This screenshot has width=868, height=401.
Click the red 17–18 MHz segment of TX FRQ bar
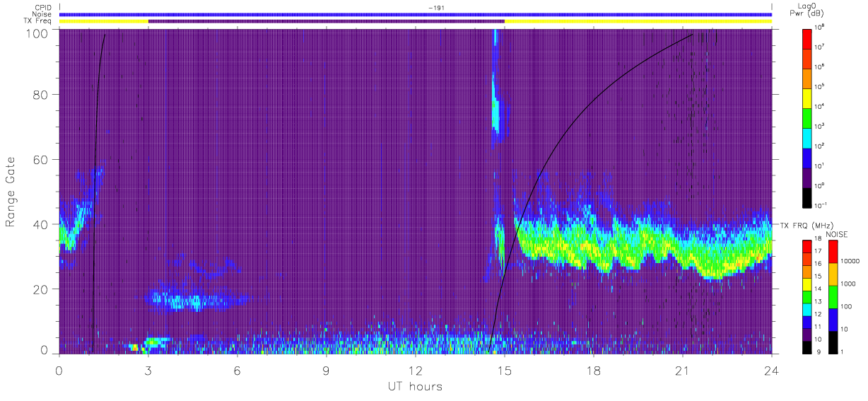pos(808,245)
